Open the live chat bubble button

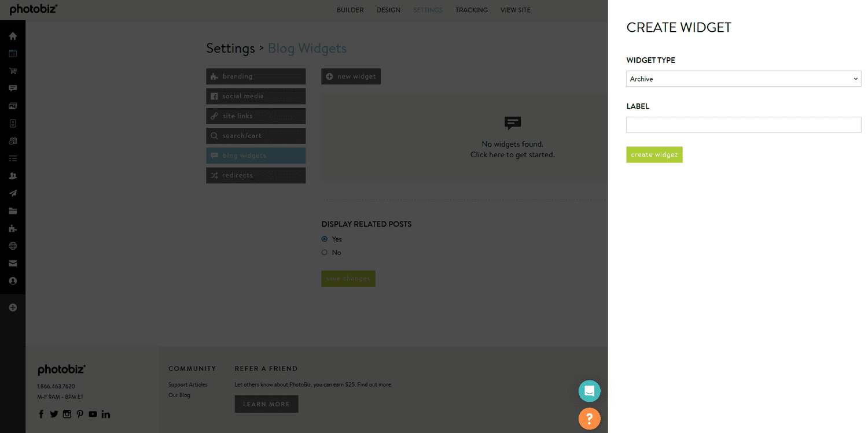[589, 391]
